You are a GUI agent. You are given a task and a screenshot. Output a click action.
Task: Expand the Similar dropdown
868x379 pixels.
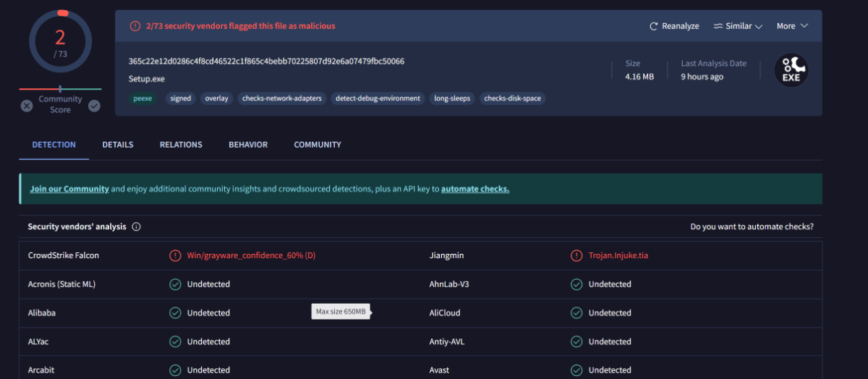tap(738, 26)
